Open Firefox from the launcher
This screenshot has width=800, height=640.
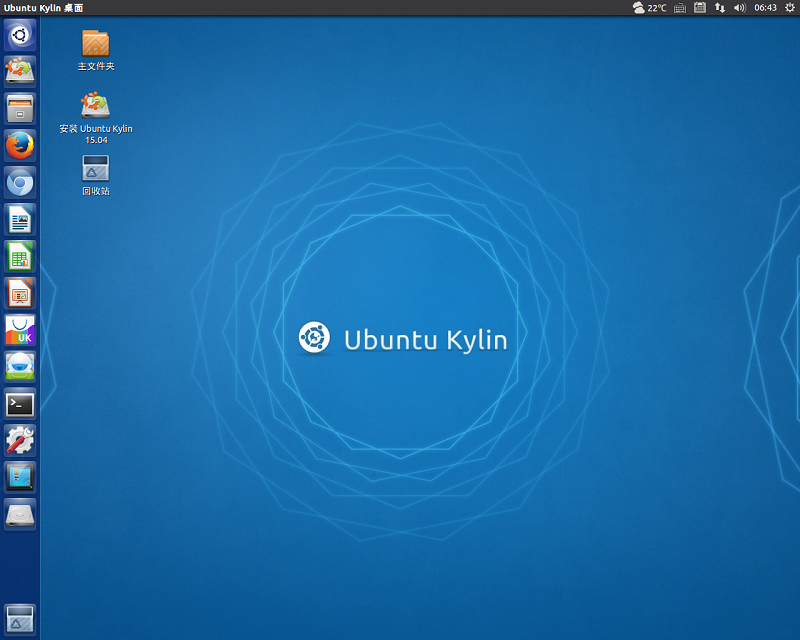19,145
